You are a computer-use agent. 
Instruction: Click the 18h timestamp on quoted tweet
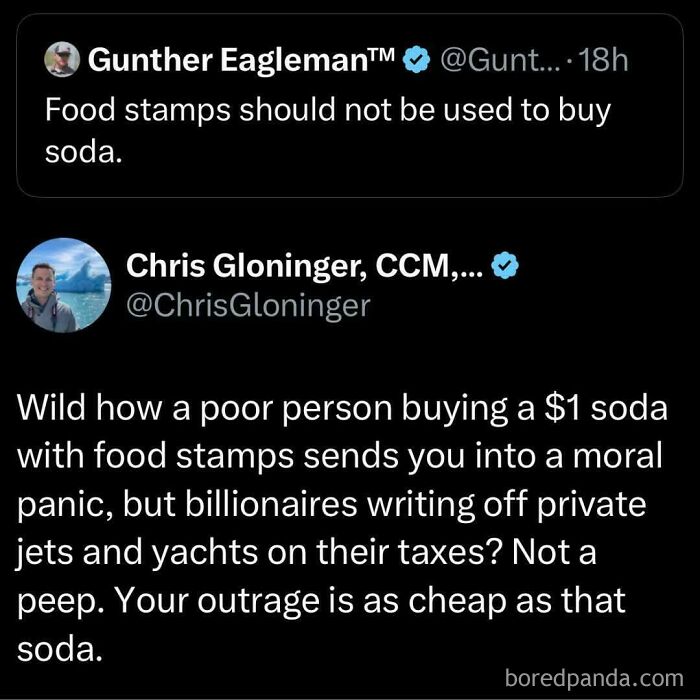point(606,61)
